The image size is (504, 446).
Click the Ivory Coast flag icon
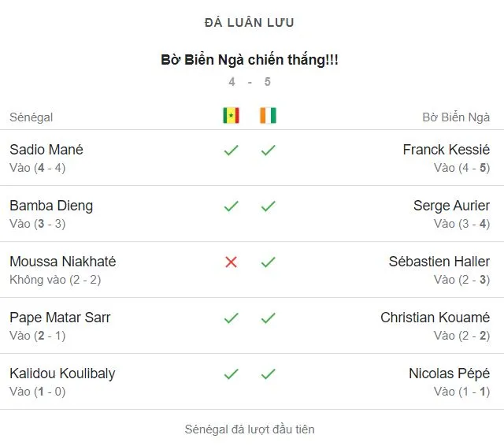pyautogui.click(x=268, y=116)
